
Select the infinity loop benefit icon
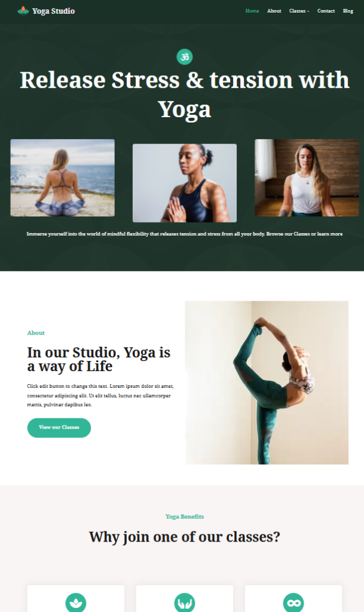293,602
